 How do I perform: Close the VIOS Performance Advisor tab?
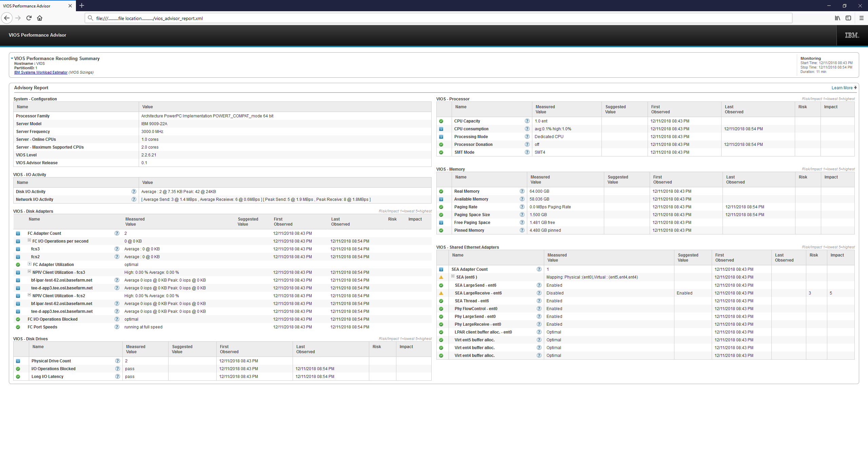click(70, 6)
